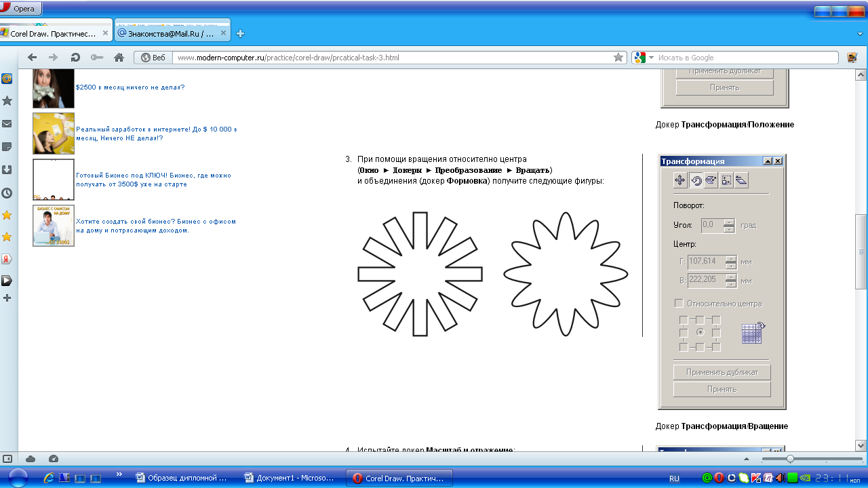
Task: Open the Downloads panel in sidebar
Action: click(7, 169)
